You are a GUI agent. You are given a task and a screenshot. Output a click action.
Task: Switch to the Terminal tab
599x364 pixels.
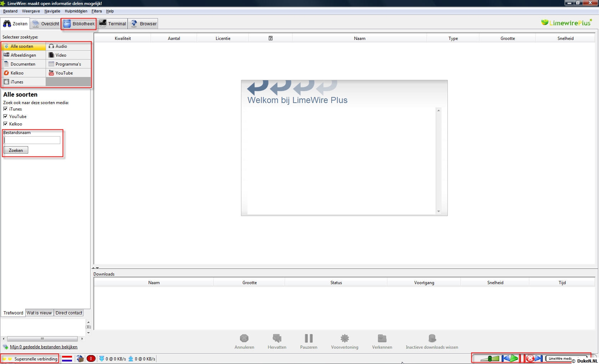[x=112, y=24]
